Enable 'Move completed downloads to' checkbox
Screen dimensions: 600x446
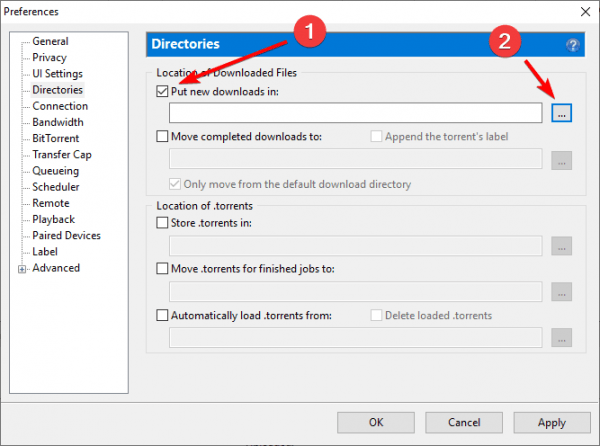coord(163,136)
